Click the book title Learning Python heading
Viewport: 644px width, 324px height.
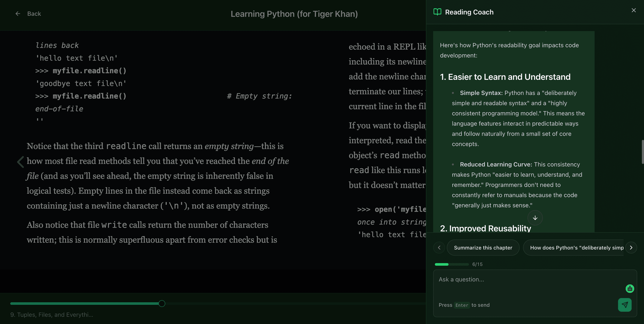pos(294,14)
